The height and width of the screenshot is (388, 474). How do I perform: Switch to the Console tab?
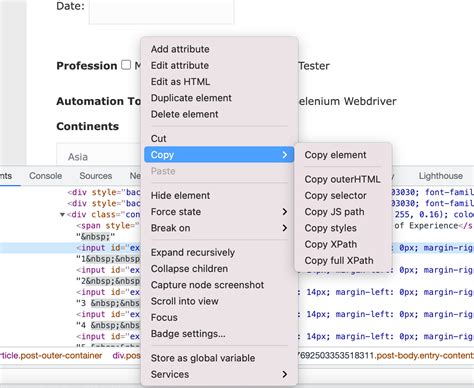(x=46, y=176)
